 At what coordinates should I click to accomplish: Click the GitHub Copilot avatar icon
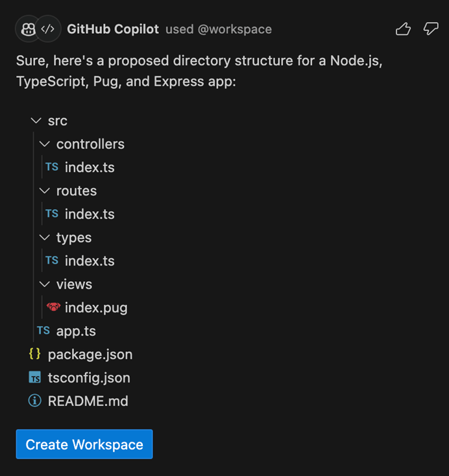tap(28, 29)
